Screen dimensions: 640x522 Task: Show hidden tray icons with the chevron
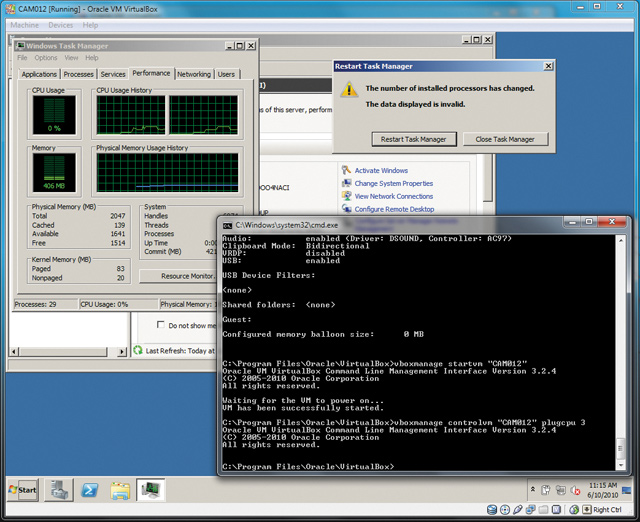[x=533, y=489]
